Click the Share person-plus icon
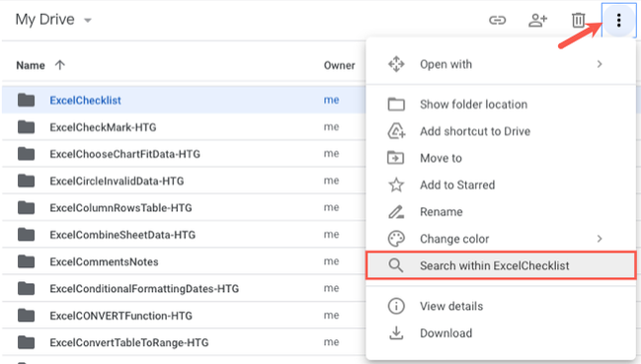 537,20
